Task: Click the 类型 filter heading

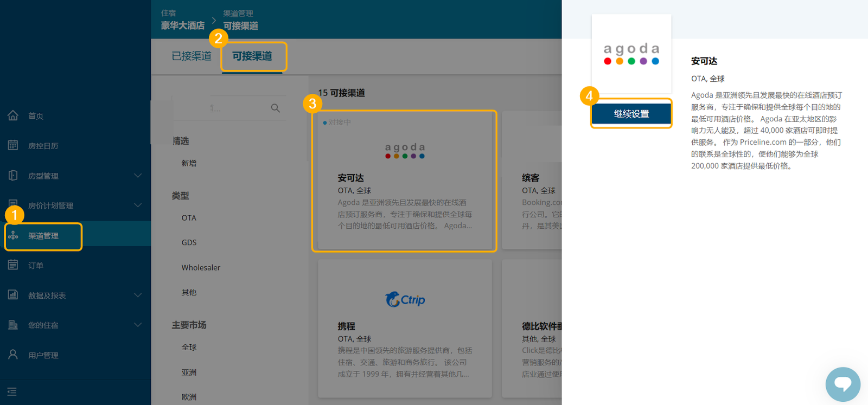Action: tap(180, 196)
